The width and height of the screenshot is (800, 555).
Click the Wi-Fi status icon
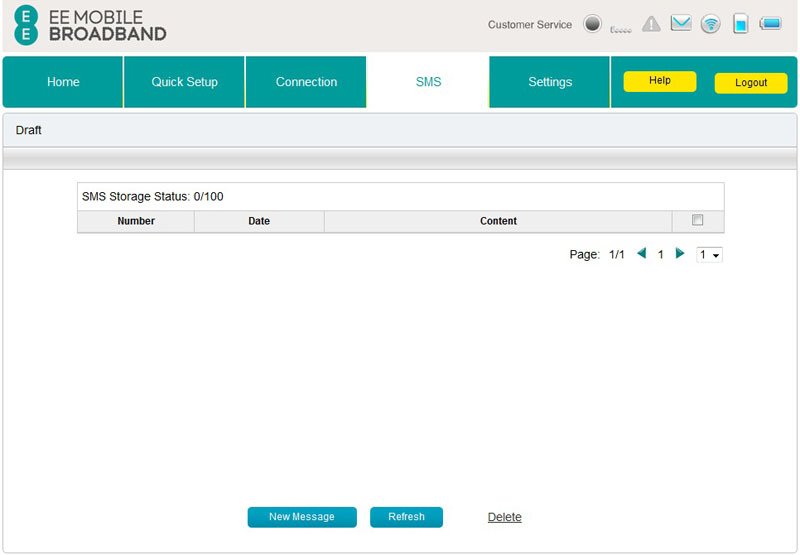[710, 24]
